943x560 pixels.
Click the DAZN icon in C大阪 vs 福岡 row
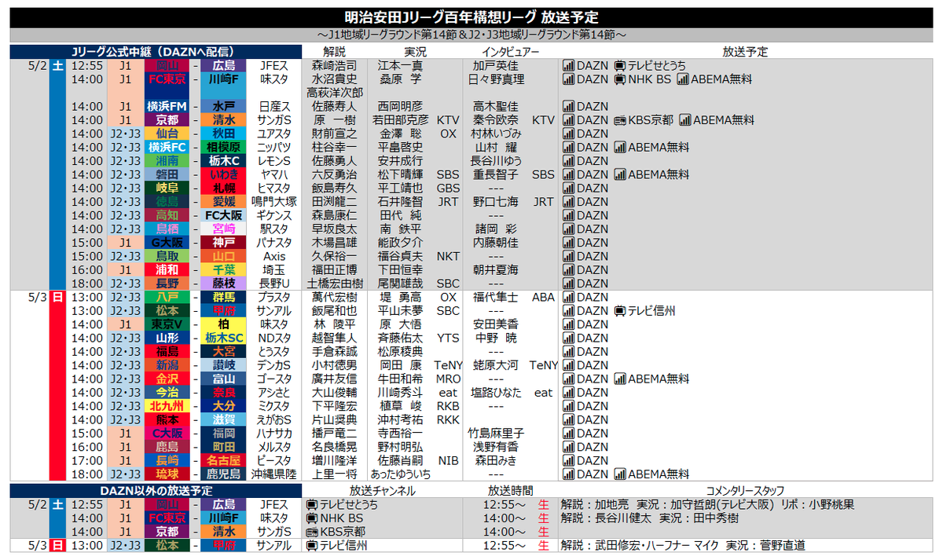click(x=569, y=434)
